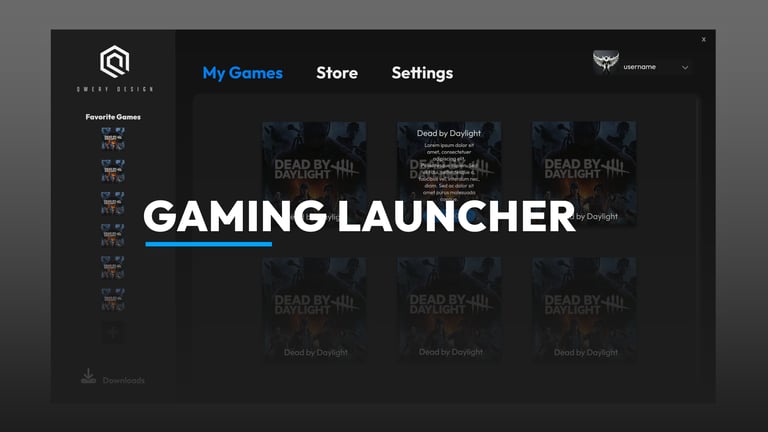Click the Downloads arrow icon
The width and height of the screenshot is (768, 432).
pos(88,376)
